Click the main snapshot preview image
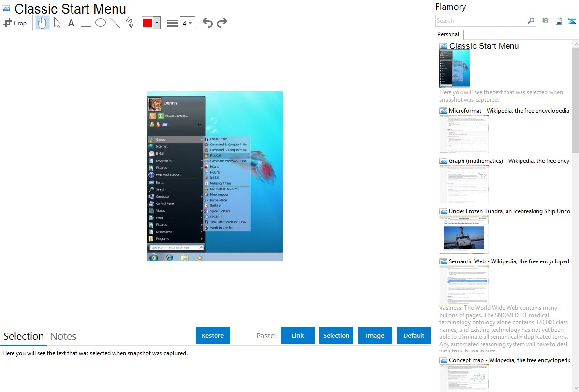Image resolution: width=579 pixels, height=392 pixels. coord(215,176)
